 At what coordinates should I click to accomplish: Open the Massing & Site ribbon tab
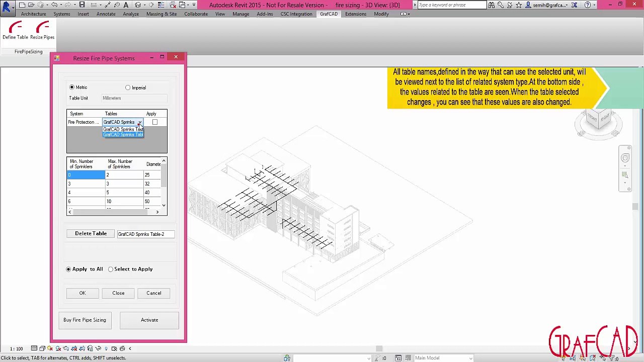click(x=162, y=14)
